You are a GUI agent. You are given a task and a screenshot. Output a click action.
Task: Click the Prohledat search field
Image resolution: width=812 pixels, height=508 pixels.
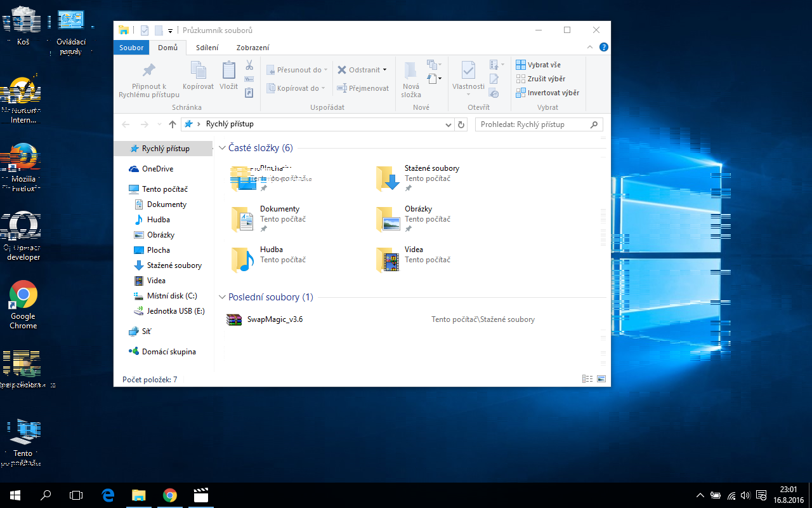(x=533, y=124)
